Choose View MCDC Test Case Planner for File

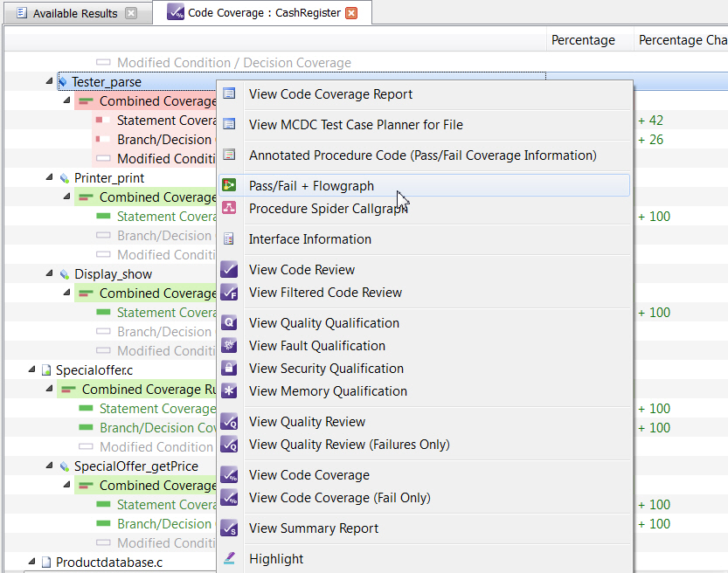356,125
